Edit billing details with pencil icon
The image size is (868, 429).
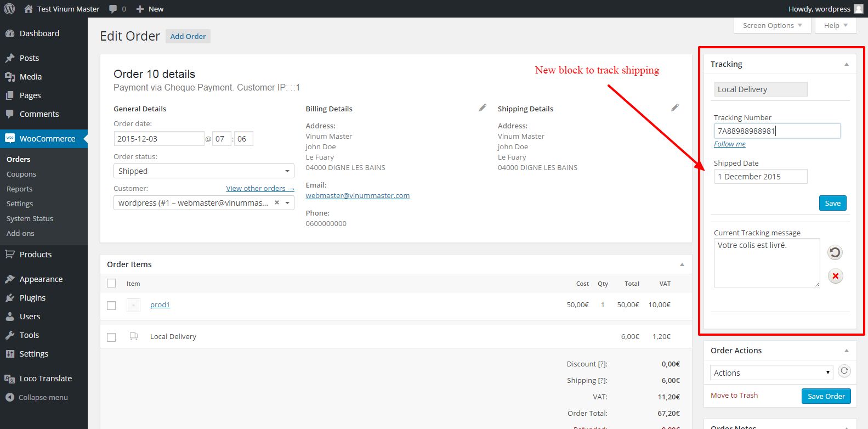pos(483,108)
